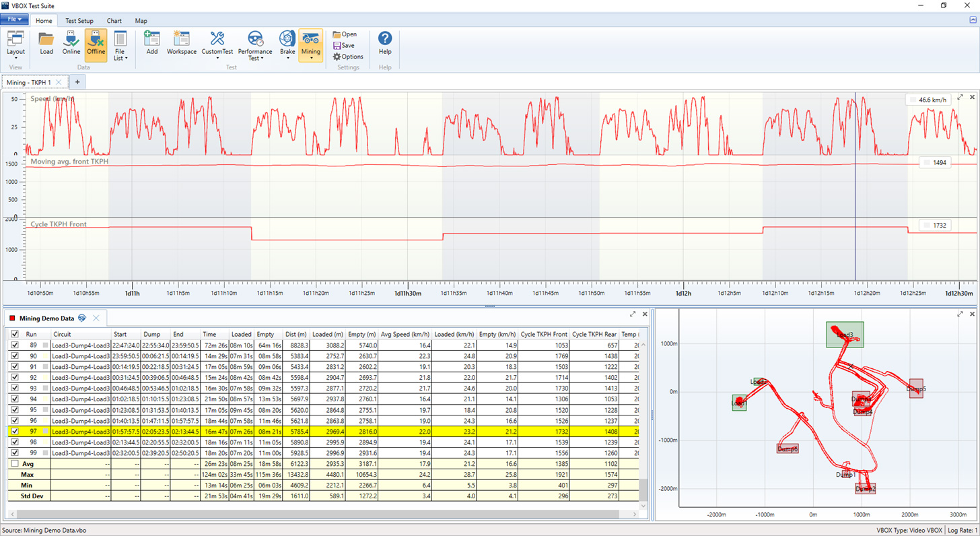Switch to the Test Setup tab
This screenshot has width=980, height=536.
tap(79, 21)
